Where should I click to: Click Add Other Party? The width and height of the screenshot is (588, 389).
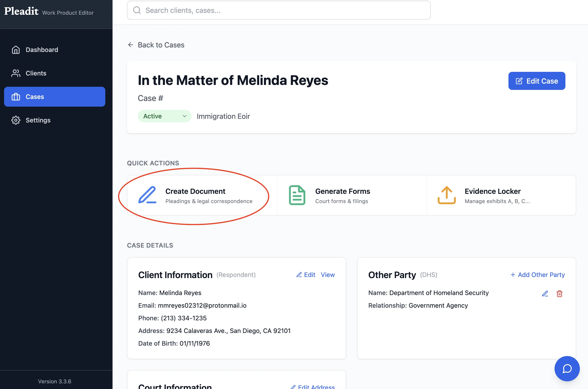click(x=537, y=275)
